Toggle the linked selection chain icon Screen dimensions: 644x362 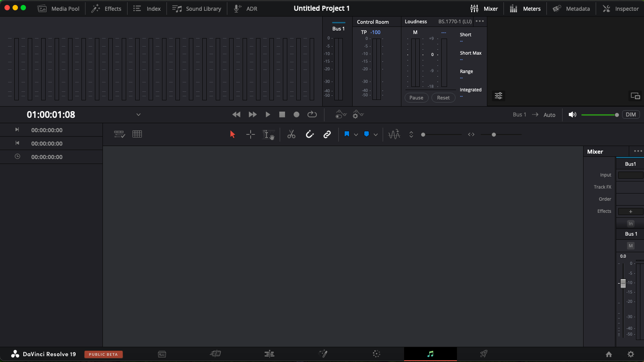tap(327, 134)
